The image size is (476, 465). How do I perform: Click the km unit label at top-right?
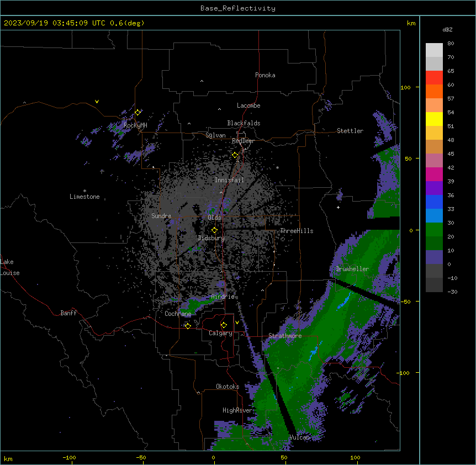(411, 23)
